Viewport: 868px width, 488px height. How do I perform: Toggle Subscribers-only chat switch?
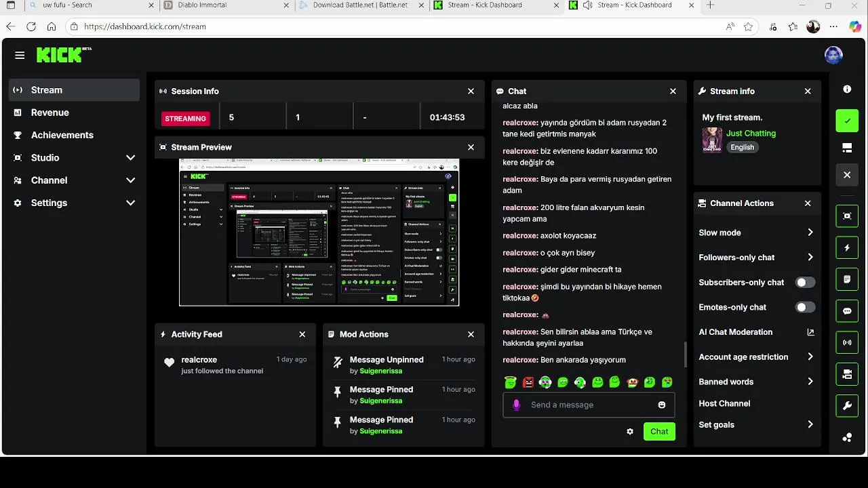click(x=805, y=282)
